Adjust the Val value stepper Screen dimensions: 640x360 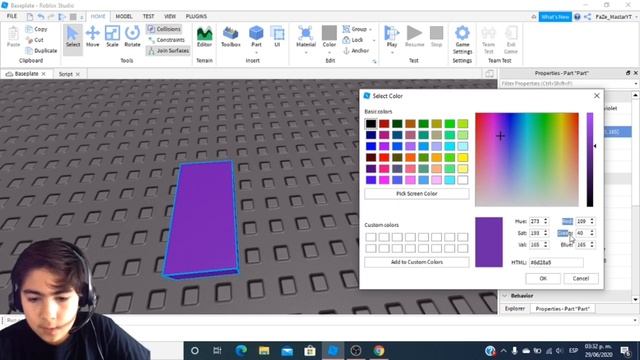(x=546, y=244)
